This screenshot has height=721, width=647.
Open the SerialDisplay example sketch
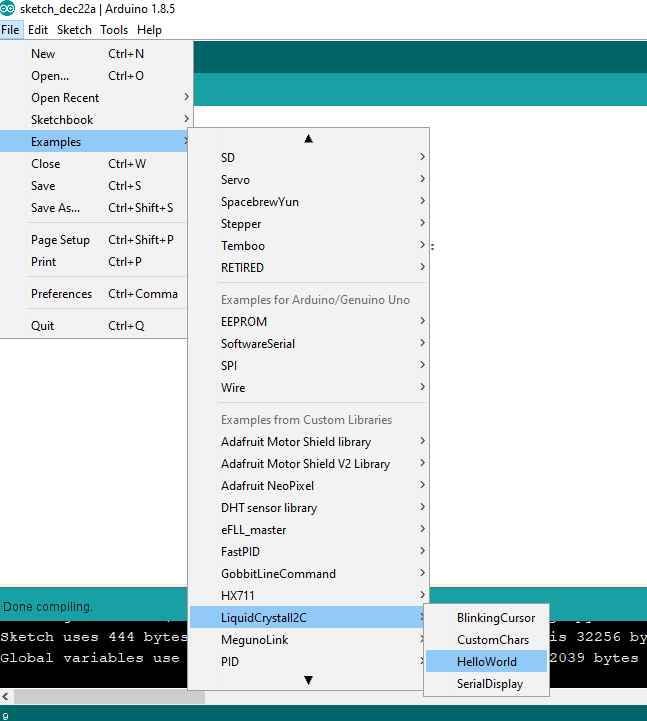pyautogui.click(x=487, y=684)
